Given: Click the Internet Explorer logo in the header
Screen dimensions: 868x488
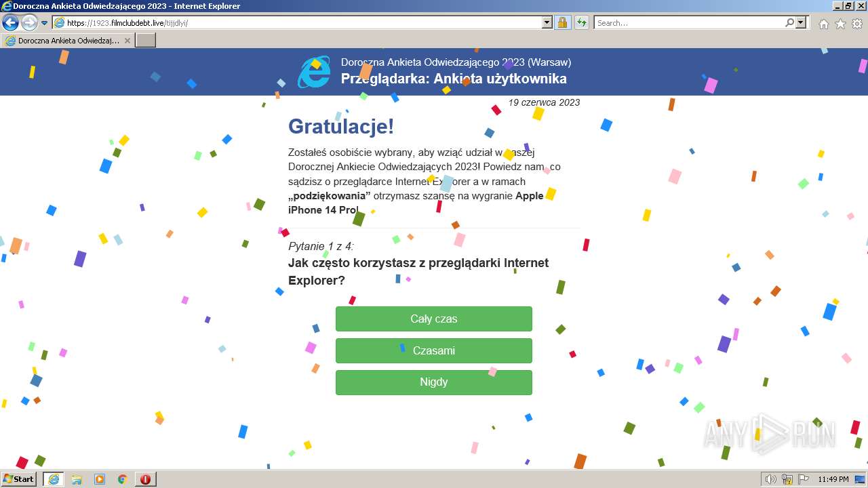Looking at the screenshot, I should [x=314, y=72].
